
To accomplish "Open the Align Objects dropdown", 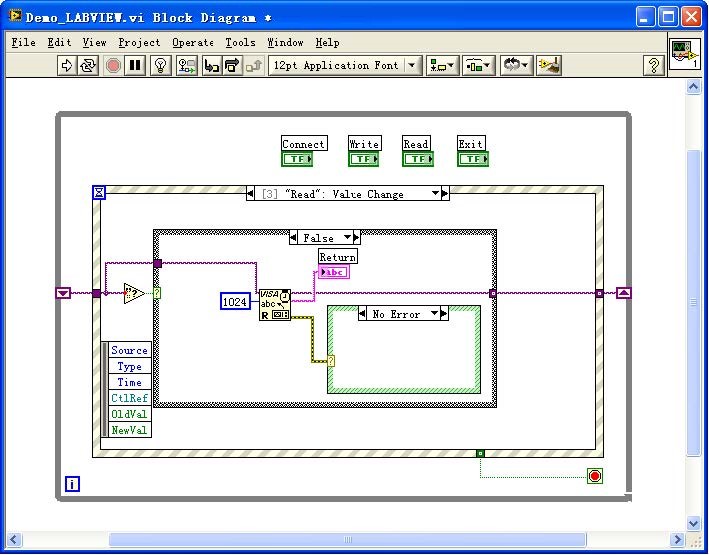I will [x=442, y=66].
